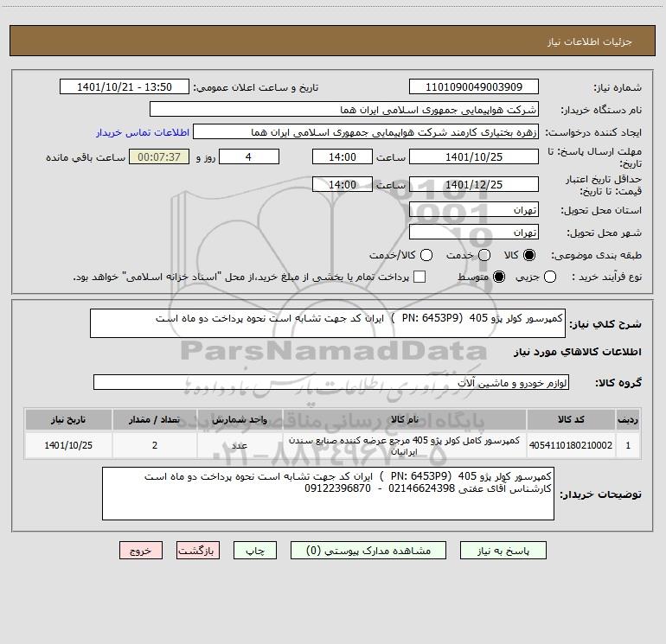Click the unit cell عدد

240,445
